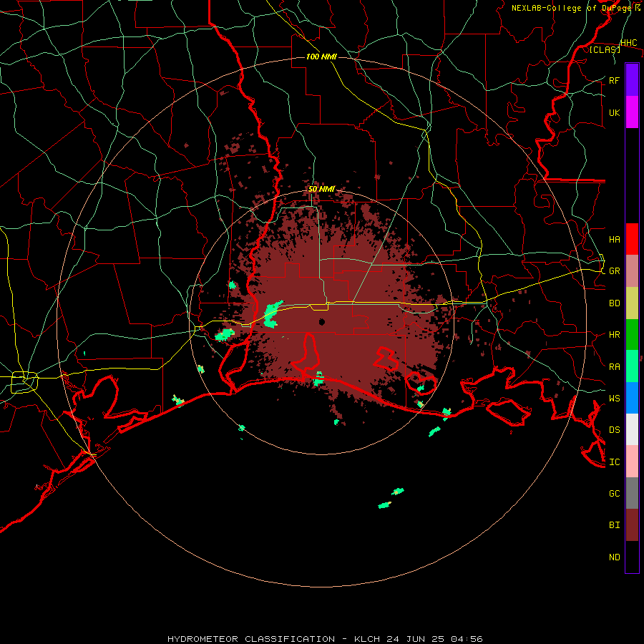This screenshot has width=644, height=644.
Task: Click the HYDROMETEOR CLASSIFICATION KLCH title text
Action: point(325,639)
